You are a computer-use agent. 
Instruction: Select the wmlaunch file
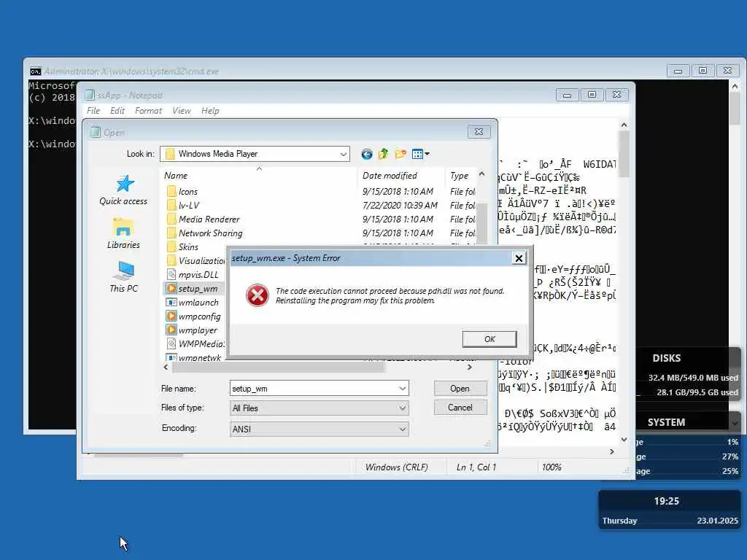point(198,303)
